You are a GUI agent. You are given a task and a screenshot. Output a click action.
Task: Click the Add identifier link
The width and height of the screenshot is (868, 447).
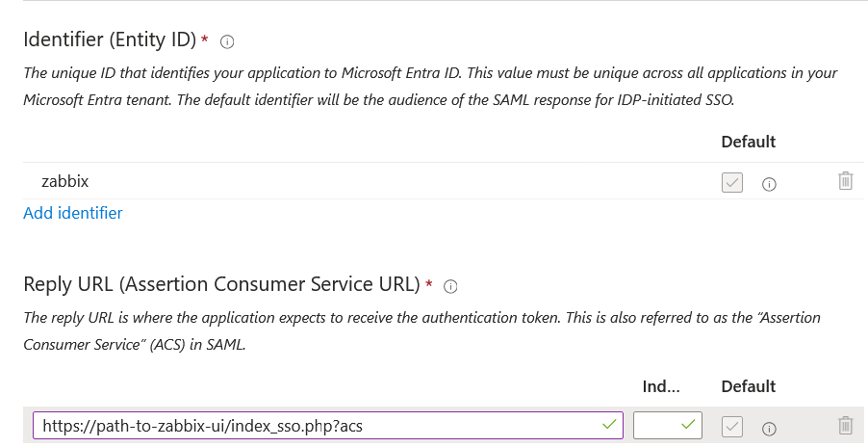click(x=73, y=213)
